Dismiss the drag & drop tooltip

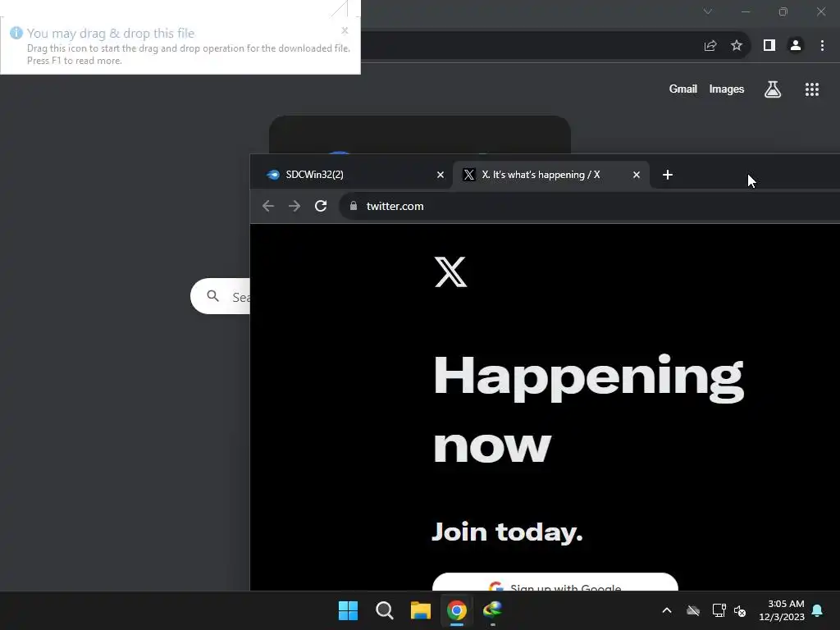point(345,30)
